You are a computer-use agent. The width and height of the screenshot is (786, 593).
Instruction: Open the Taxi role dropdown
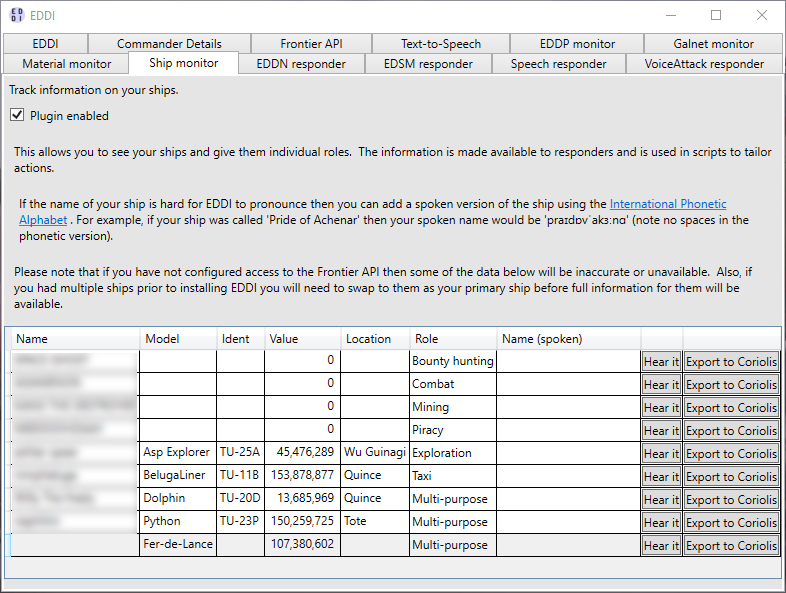coord(453,476)
